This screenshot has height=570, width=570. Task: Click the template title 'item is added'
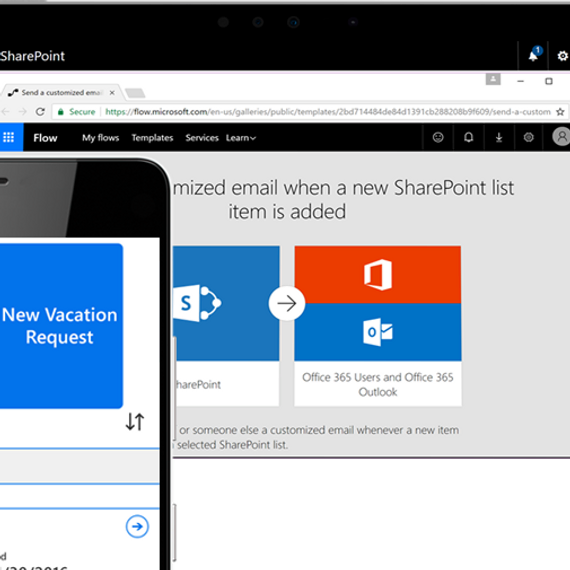click(x=287, y=212)
